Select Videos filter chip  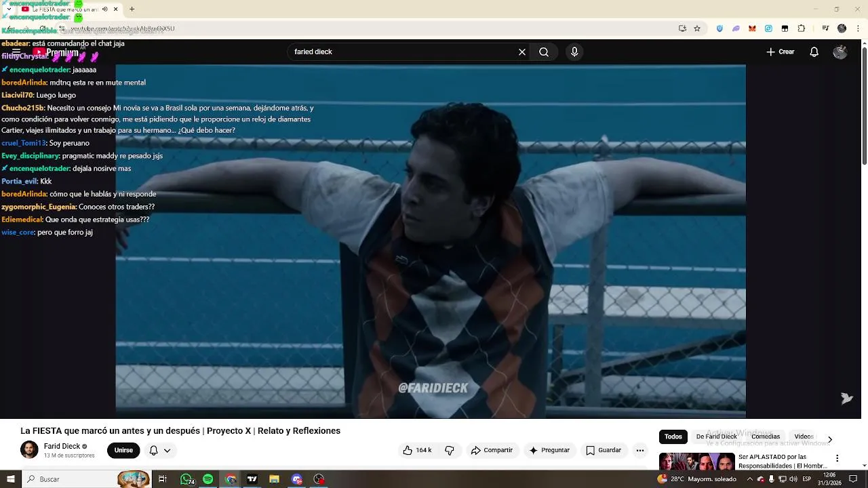point(804,437)
